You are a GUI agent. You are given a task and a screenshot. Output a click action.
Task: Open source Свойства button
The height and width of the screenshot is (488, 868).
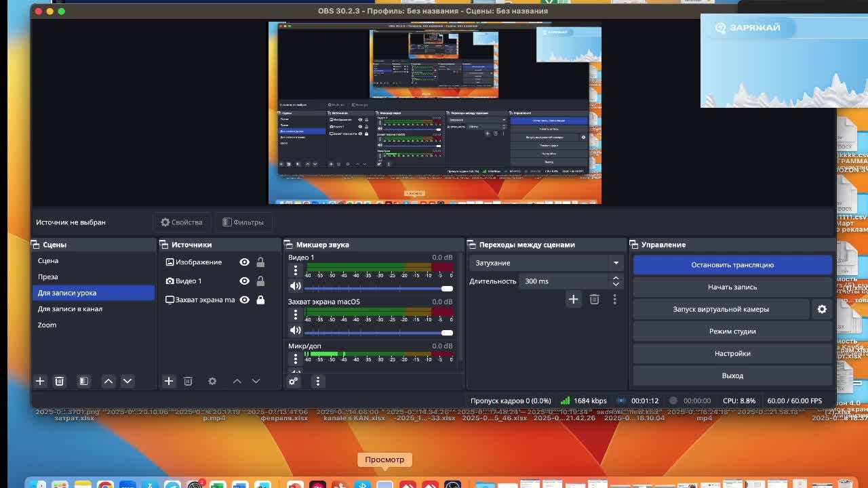pyautogui.click(x=182, y=222)
